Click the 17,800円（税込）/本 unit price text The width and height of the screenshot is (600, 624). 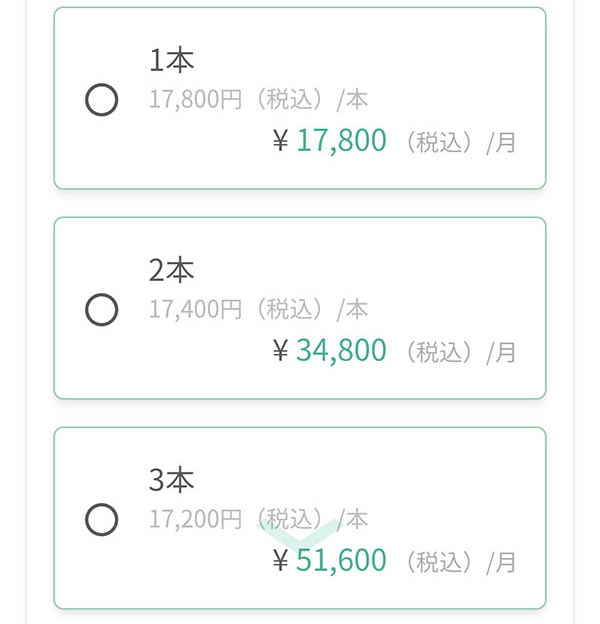[259, 99]
